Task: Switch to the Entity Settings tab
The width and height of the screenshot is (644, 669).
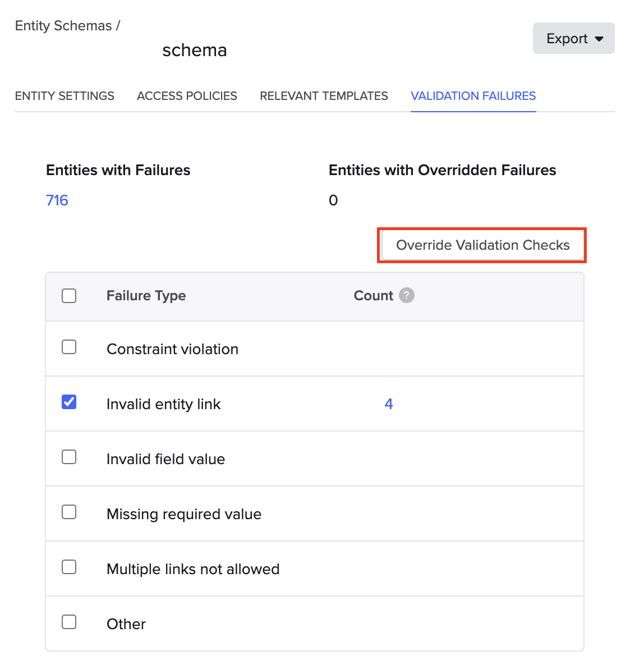Action: coord(65,96)
